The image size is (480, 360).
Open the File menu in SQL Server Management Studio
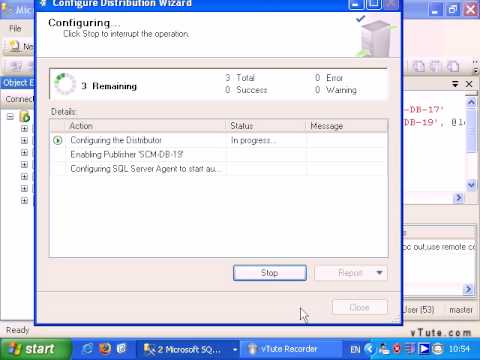click(15, 29)
